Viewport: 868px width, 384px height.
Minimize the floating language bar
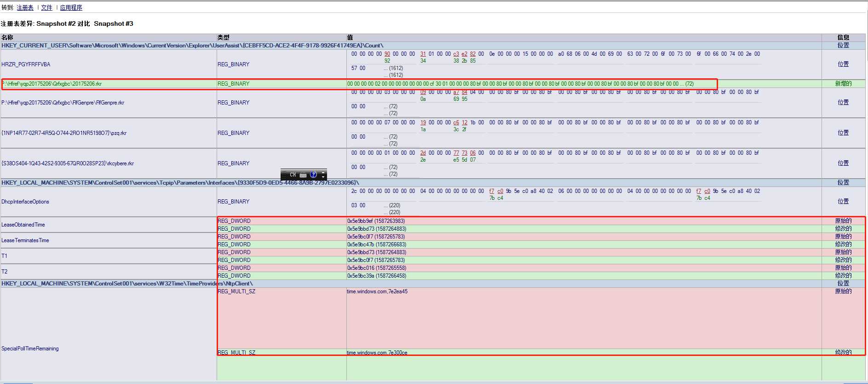(x=323, y=173)
